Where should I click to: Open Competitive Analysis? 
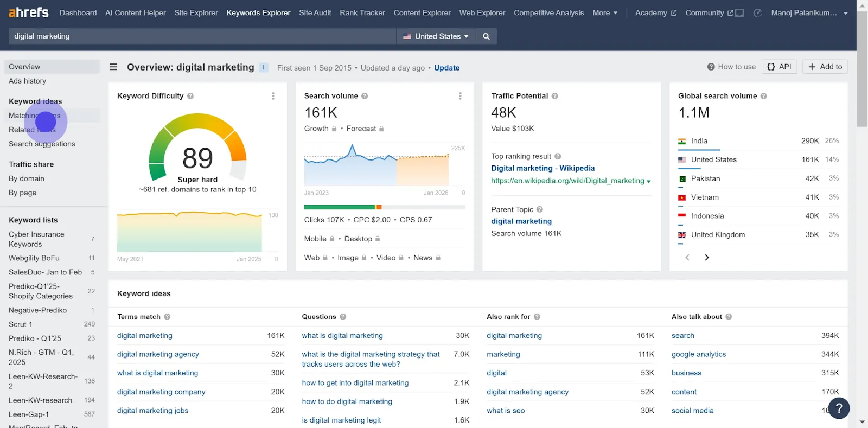(549, 13)
